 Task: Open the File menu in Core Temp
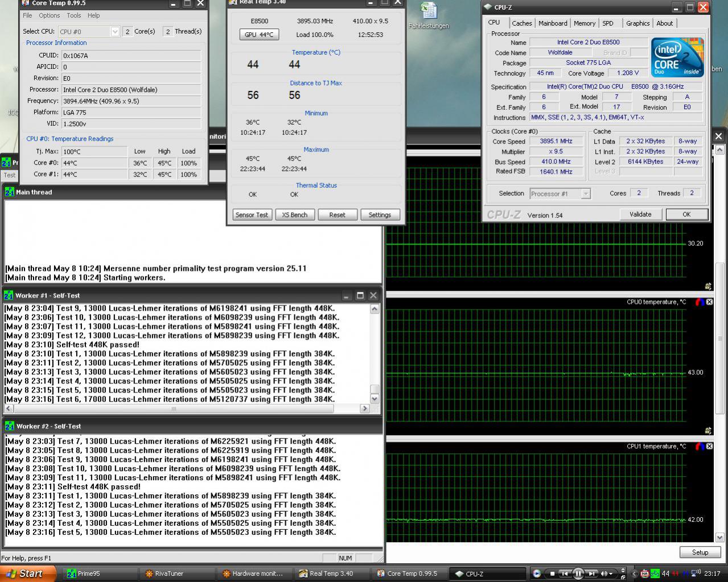(27, 15)
